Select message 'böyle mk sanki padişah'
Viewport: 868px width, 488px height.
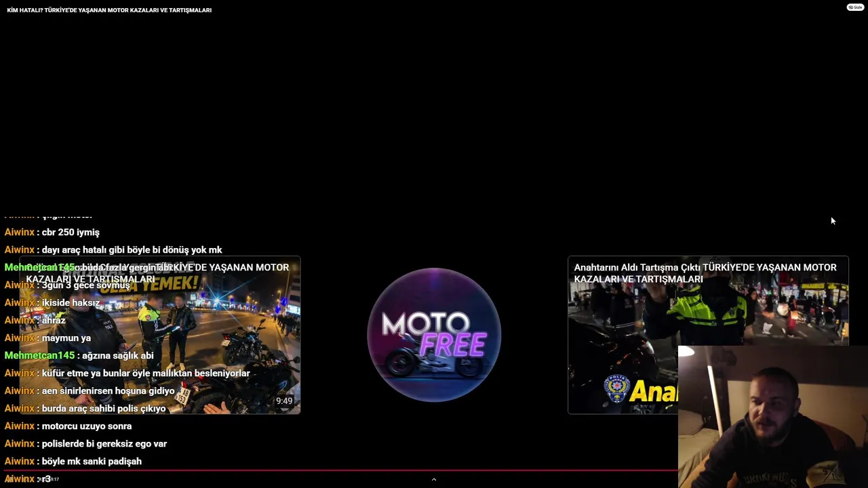92,462
